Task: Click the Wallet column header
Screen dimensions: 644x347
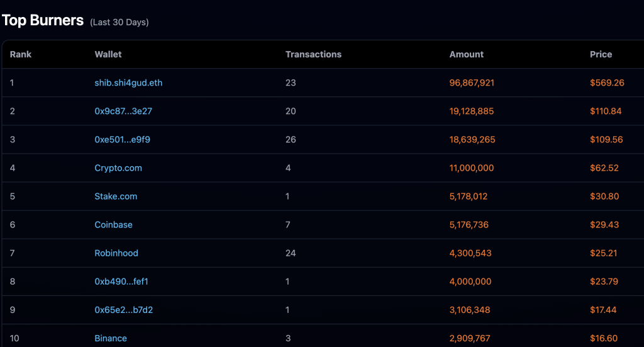Action: click(108, 54)
